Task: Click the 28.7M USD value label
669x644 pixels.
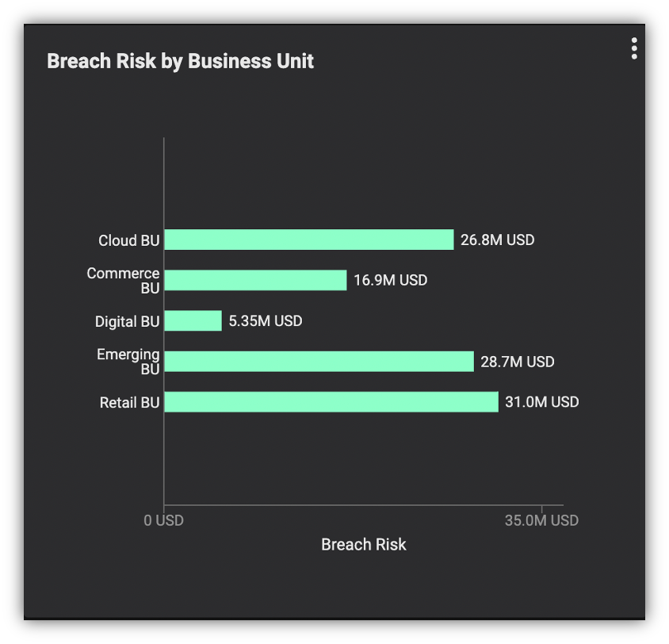Action: pos(518,362)
